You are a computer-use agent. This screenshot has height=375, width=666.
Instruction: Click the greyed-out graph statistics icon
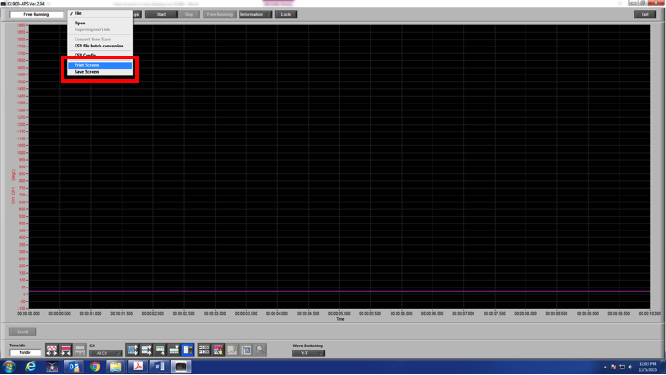pyautogui.click(x=232, y=350)
